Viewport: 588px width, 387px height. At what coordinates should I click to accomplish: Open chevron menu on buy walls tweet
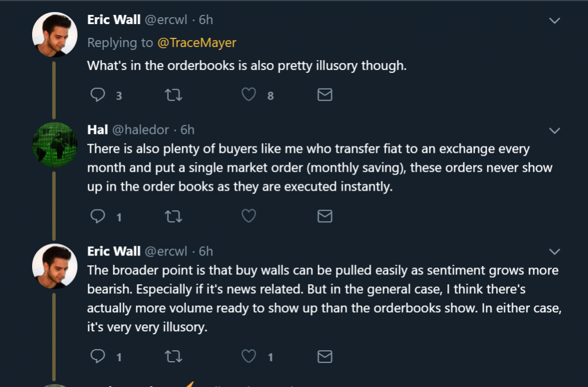[555, 252]
